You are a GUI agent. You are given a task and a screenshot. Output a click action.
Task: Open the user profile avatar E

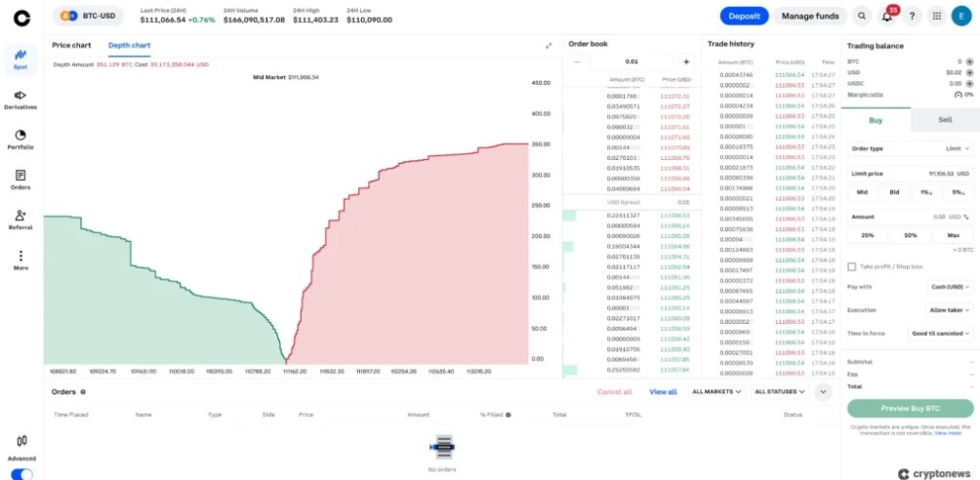[x=961, y=17]
